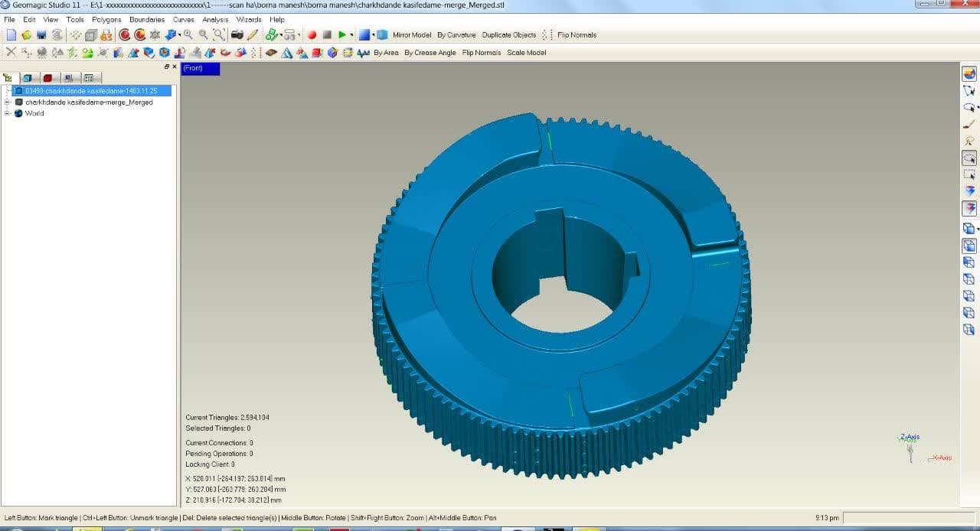Click the Mirror Model button
The width and height of the screenshot is (980, 531).
pyautogui.click(x=412, y=34)
